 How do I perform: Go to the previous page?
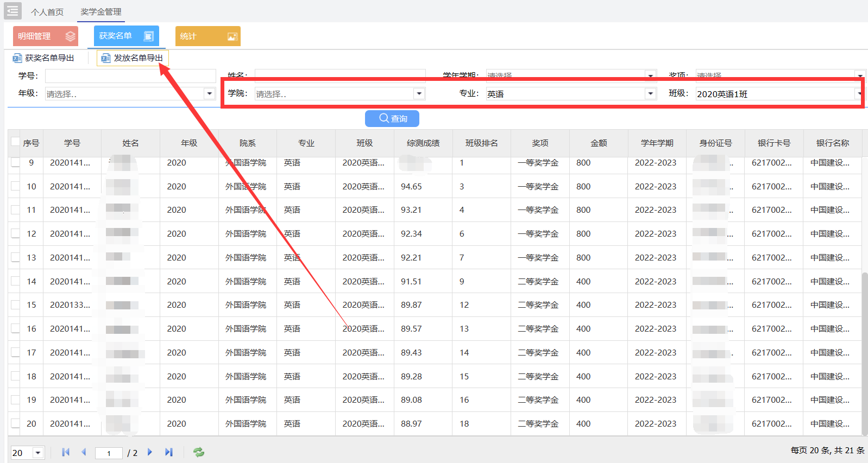[x=84, y=452]
